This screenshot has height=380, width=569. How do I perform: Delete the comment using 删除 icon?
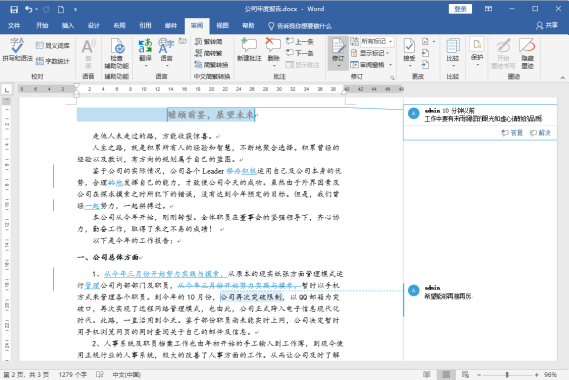273,45
